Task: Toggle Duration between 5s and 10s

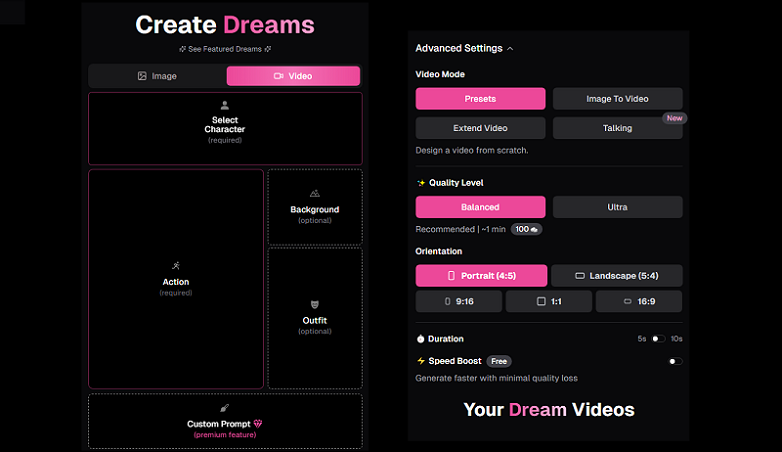Action: coord(658,339)
